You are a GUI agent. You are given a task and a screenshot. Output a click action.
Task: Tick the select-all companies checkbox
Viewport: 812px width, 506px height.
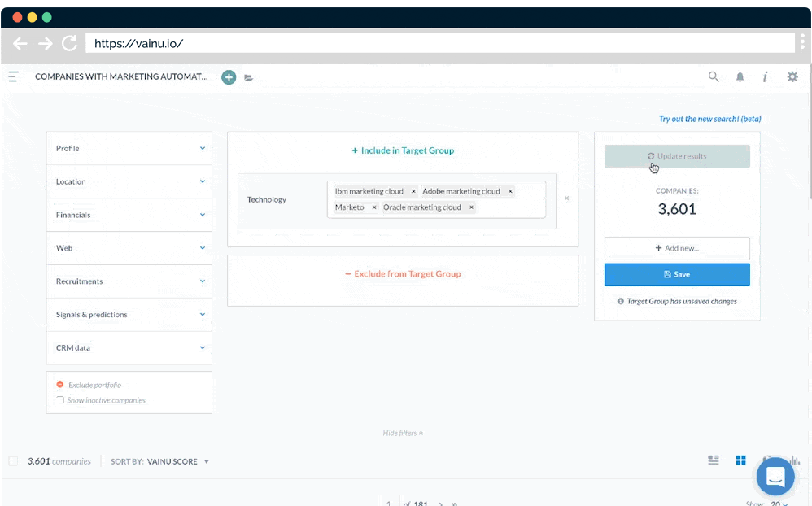coord(13,461)
